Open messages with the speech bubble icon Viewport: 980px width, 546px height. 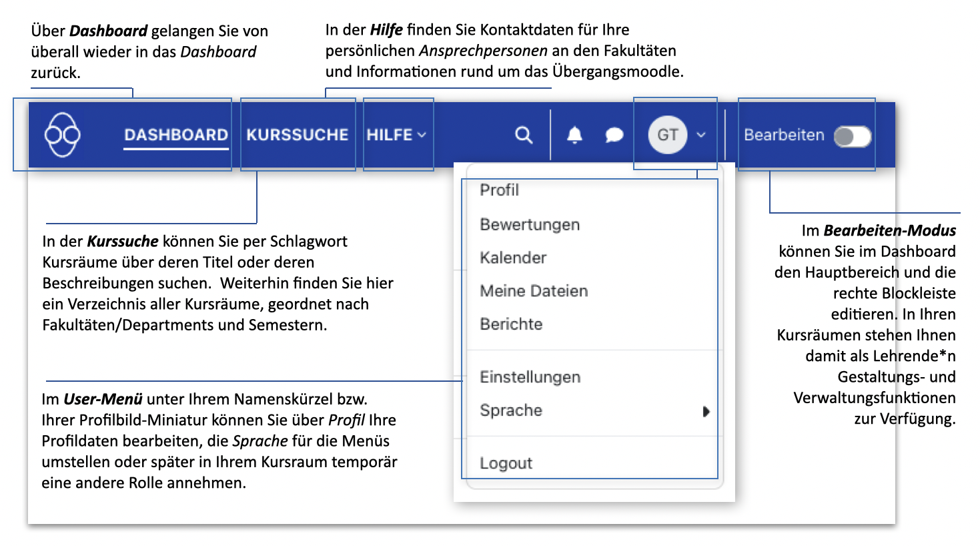point(614,135)
